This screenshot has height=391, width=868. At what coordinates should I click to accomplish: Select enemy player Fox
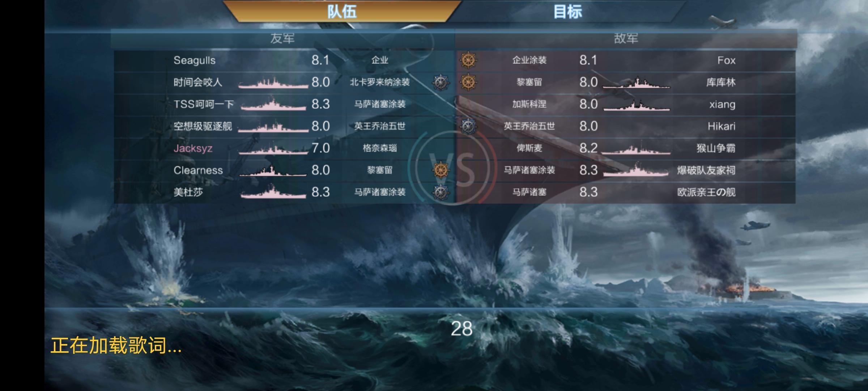click(726, 60)
